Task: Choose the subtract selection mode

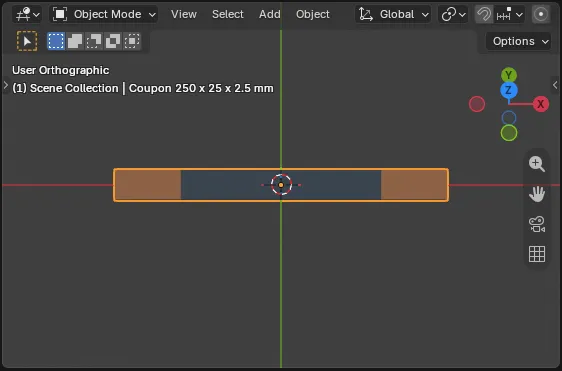Action: (94, 41)
